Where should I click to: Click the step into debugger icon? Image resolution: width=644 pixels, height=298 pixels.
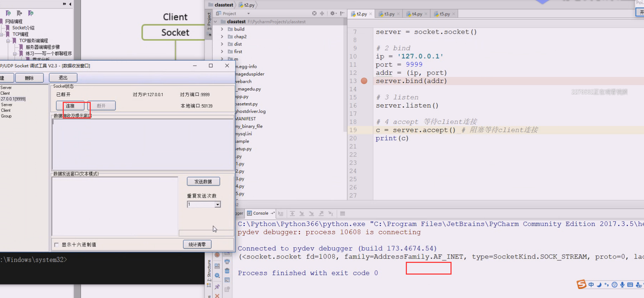tap(302, 214)
